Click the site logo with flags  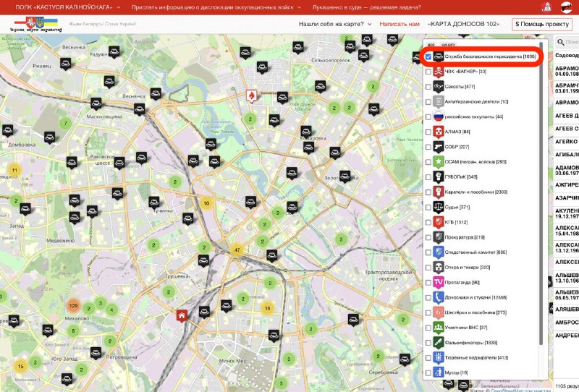point(35,25)
